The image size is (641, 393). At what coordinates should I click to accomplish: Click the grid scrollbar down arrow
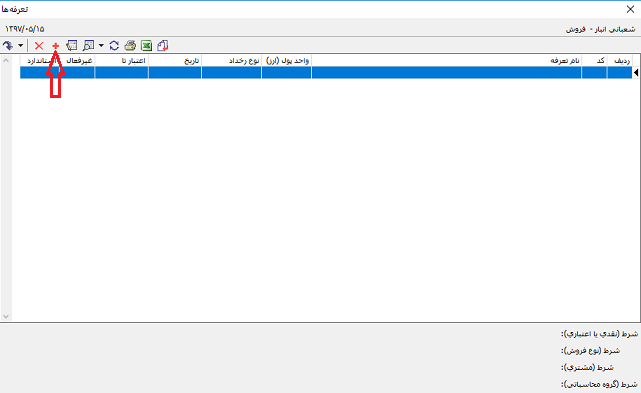[6, 316]
